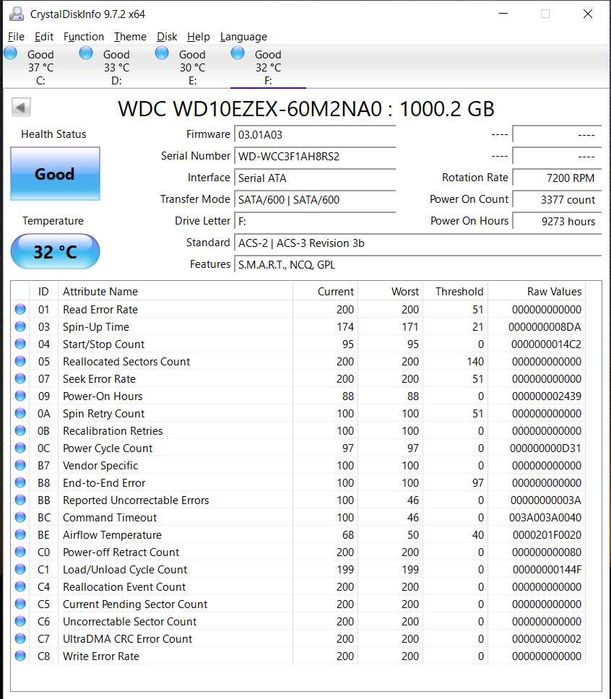
Task: Click the Power On Hours value 9273 hours
Action: (x=557, y=222)
